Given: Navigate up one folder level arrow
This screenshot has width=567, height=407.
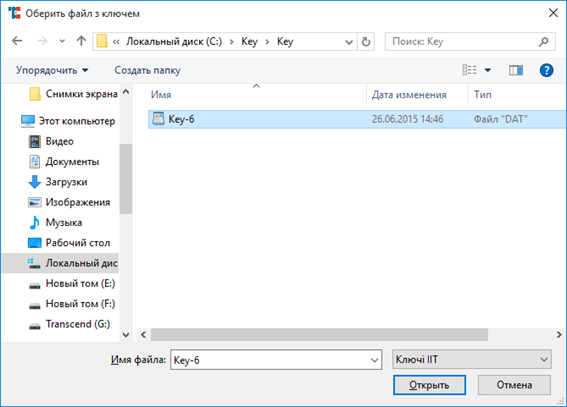Looking at the screenshot, I should click(81, 41).
